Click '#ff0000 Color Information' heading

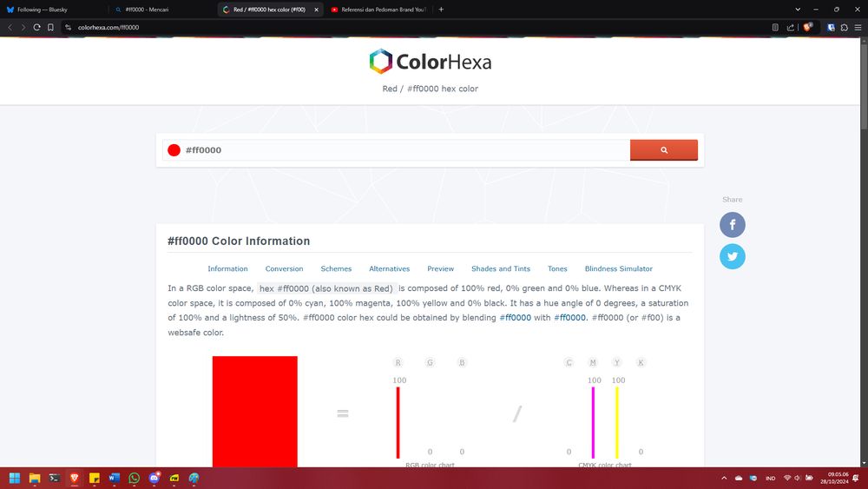(x=239, y=241)
